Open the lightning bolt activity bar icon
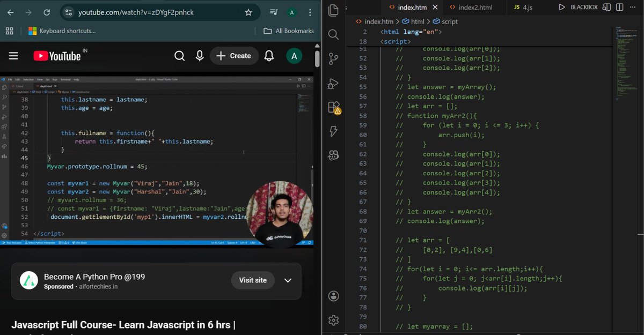Image resolution: width=644 pixels, height=335 pixels. [x=333, y=131]
